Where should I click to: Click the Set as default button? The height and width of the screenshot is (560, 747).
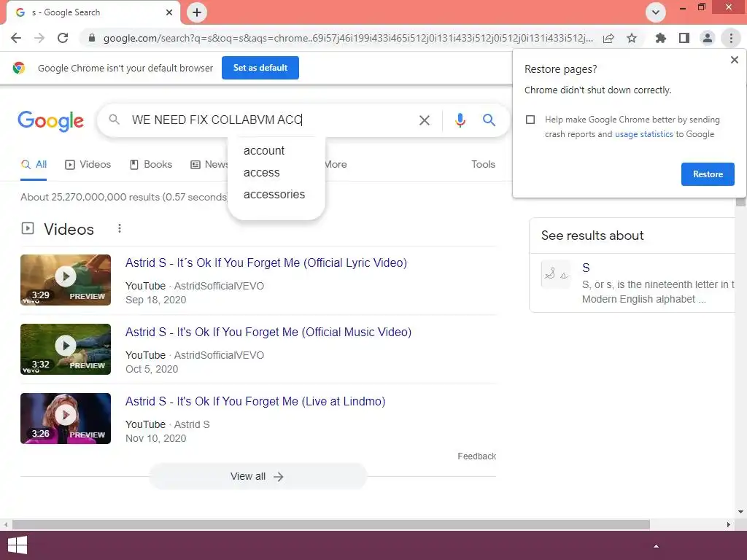tap(260, 68)
